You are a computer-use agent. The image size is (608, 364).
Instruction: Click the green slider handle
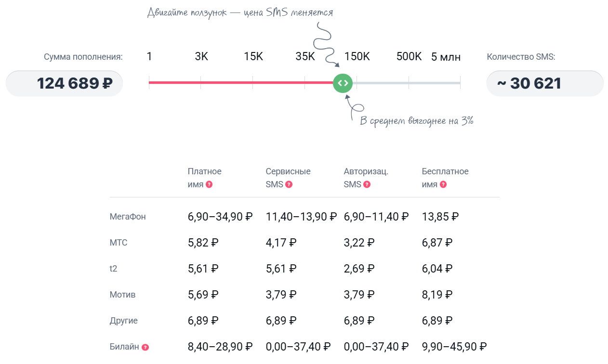(343, 83)
